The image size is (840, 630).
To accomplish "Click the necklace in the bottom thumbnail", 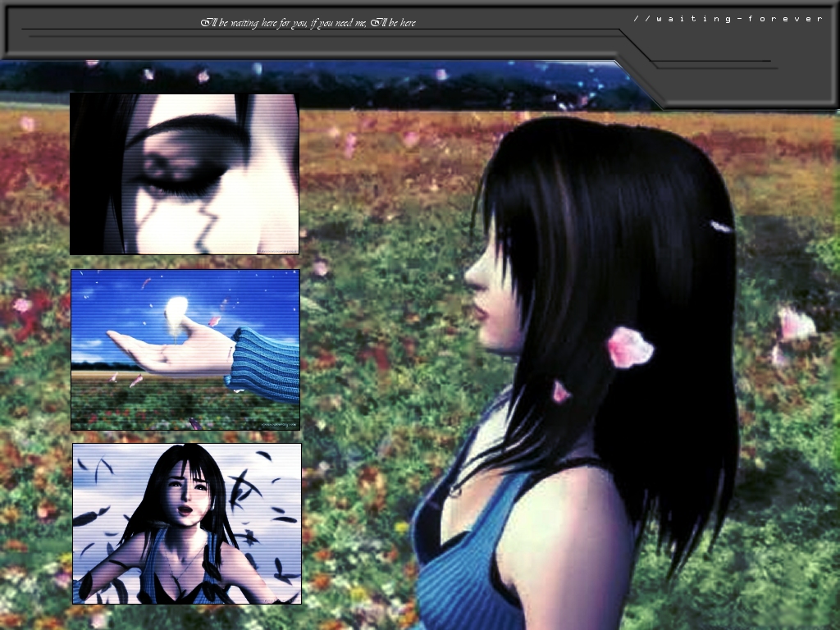I will click(x=184, y=564).
